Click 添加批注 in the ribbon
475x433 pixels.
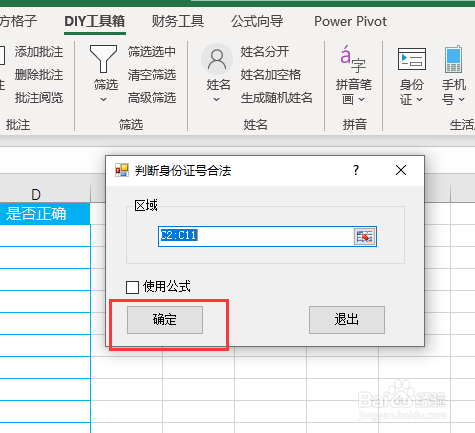tap(39, 52)
